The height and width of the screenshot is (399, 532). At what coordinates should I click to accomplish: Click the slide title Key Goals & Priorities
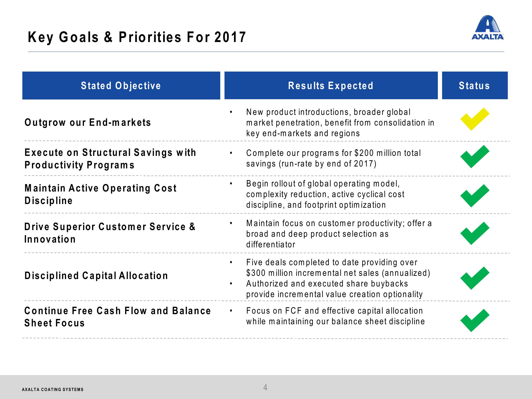point(137,37)
